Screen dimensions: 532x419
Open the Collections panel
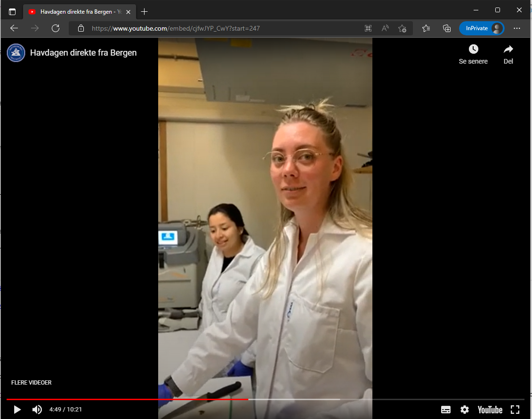tap(447, 28)
